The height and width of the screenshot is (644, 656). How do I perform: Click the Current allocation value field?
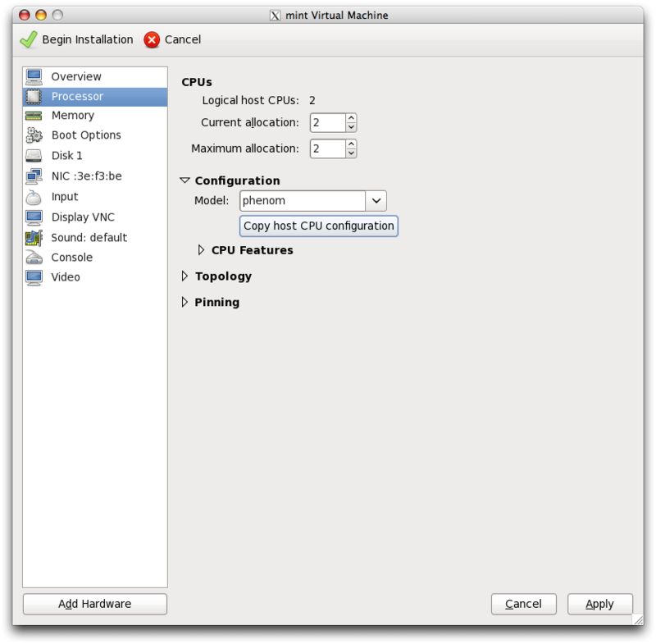(x=328, y=123)
